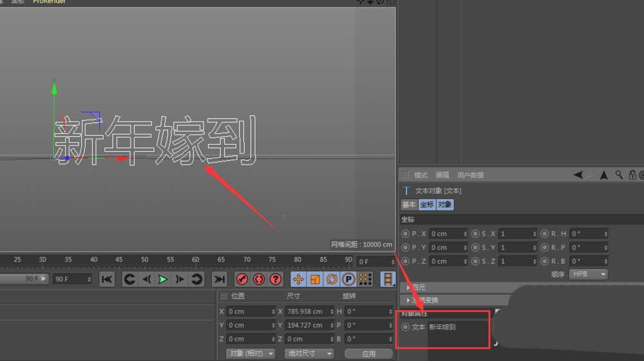Screen dimensions: 644x361
Task: Go to the end of the animation
Action: pyautogui.click(x=220, y=279)
